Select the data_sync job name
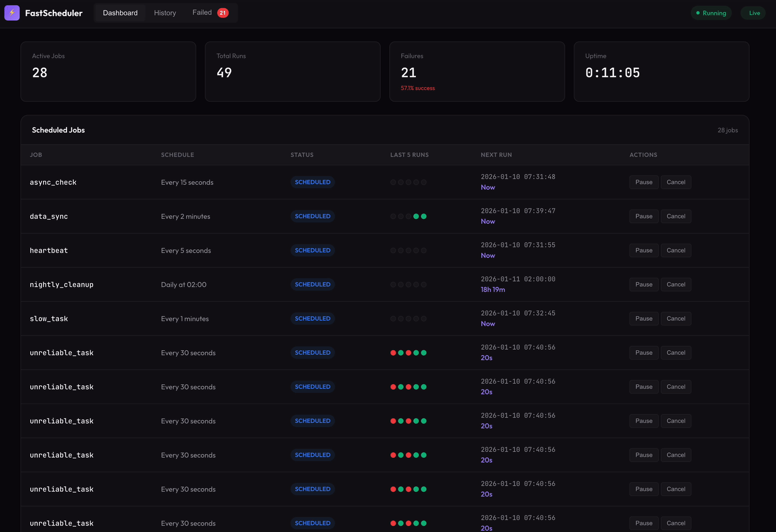Viewport: 776px width, 532px height. click(49, 217)
